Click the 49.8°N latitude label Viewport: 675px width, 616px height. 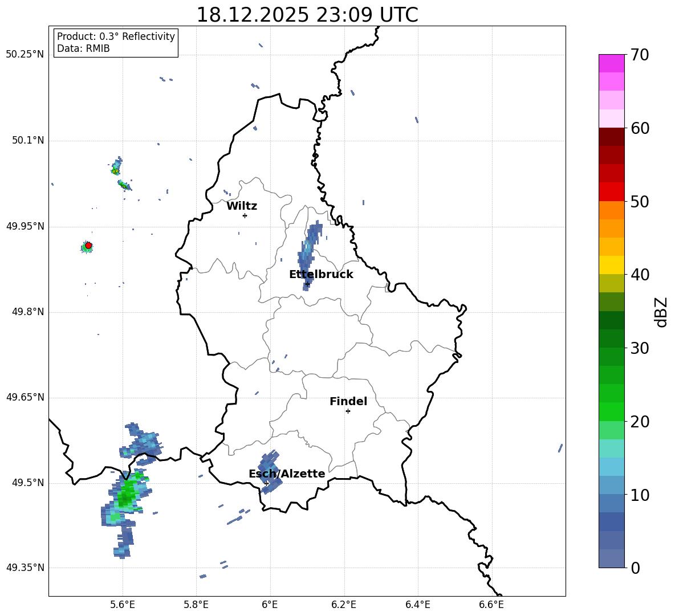(x=28, y=312)
